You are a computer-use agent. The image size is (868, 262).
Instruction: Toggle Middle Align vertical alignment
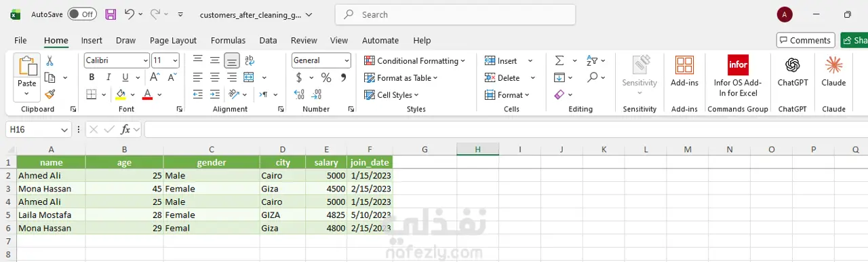[x=215, y=60]
